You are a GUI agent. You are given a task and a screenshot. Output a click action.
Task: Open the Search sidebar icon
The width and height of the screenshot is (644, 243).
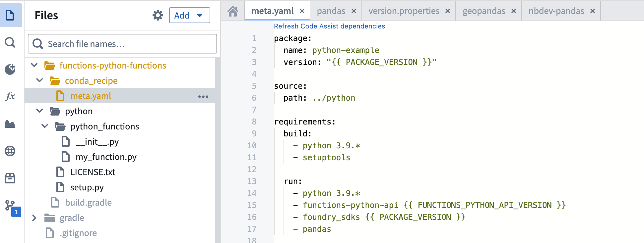pyautogui.click(x=10, y=42)
